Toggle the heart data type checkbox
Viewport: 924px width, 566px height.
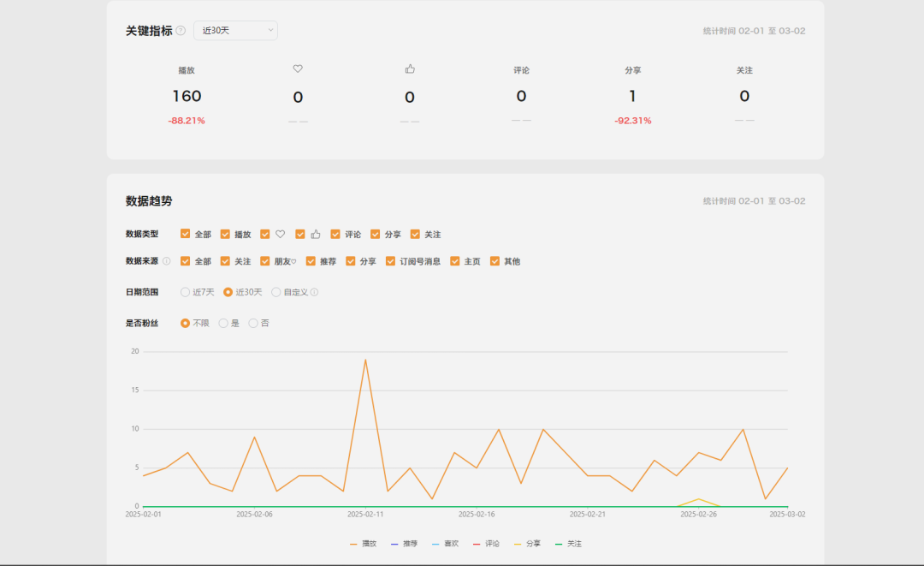point(265,234)
